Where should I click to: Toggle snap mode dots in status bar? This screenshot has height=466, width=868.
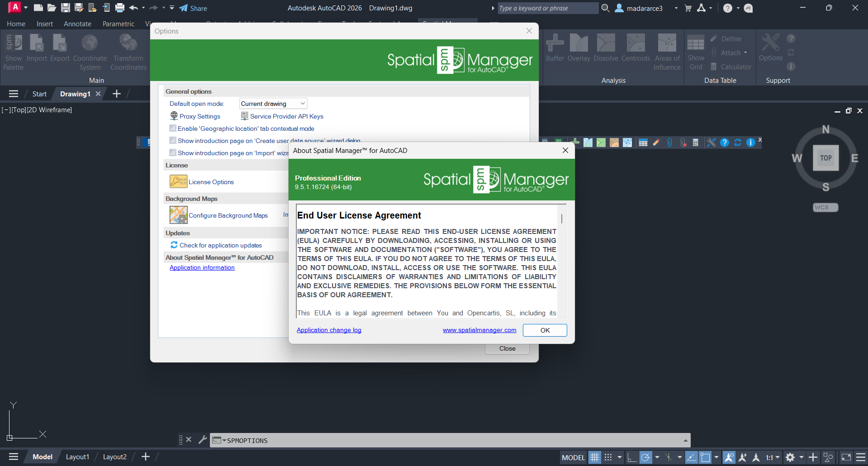tap(608, 457)
